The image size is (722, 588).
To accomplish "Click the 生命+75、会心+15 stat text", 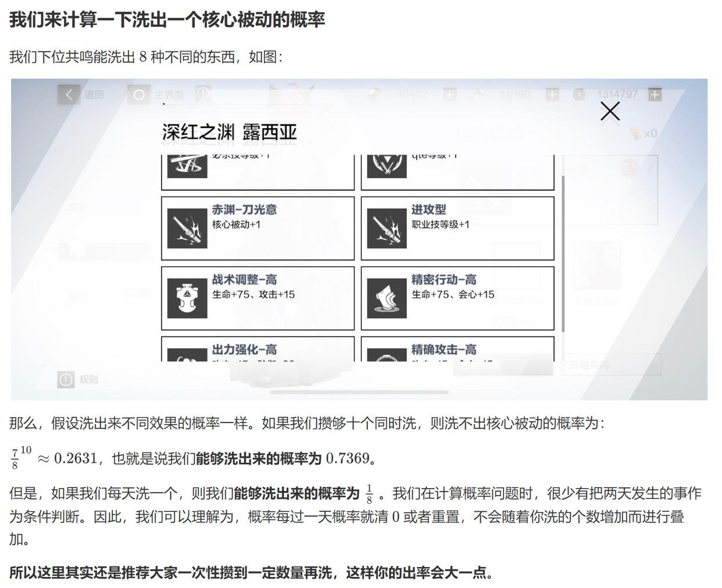I will (x=453, y=294).
